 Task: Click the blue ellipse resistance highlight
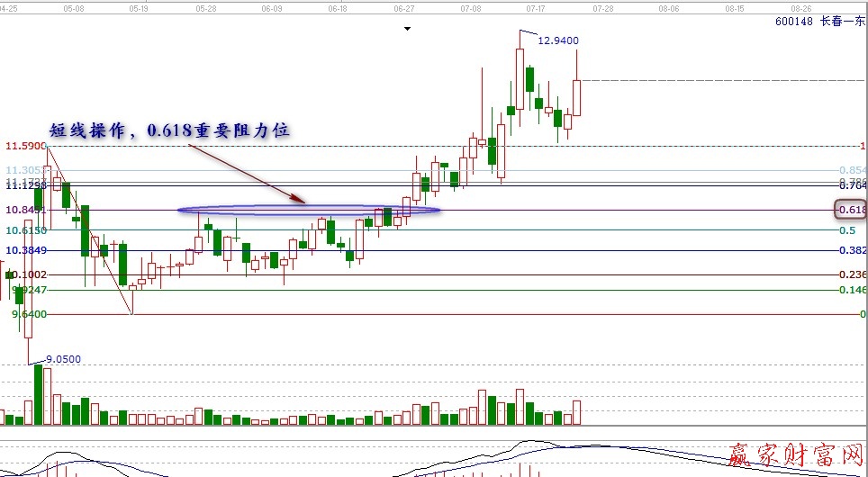pyautogui.click(x=309, y=211)
